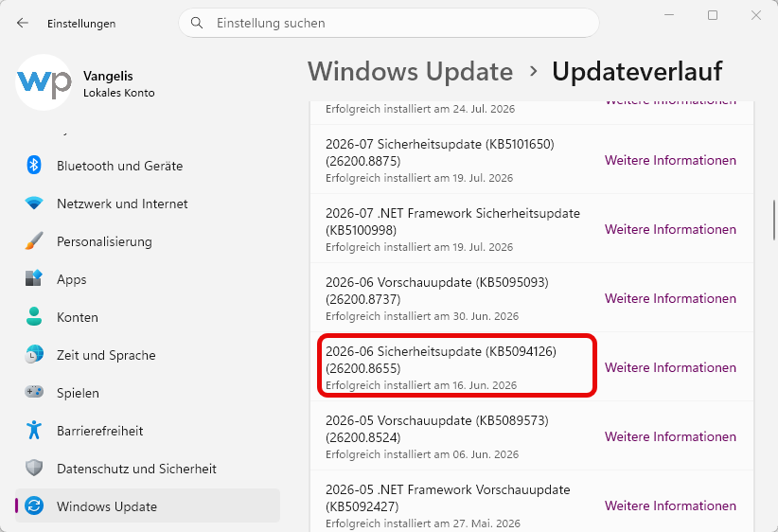Click the Spielen gamepad icon

click(x=34, y=392)
